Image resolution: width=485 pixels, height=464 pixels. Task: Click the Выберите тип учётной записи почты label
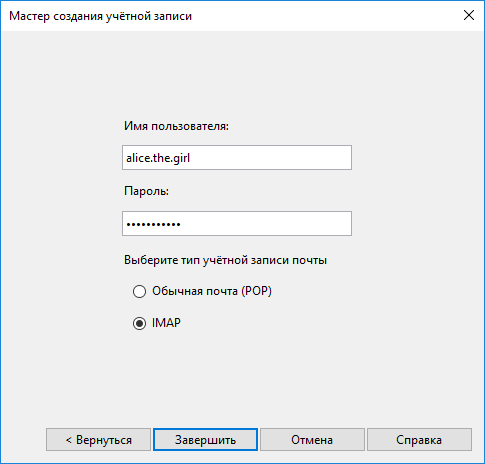point(225,260)
